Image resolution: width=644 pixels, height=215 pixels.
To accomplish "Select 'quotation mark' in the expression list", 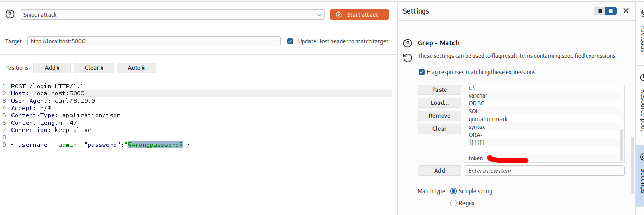I will point(542,119).
